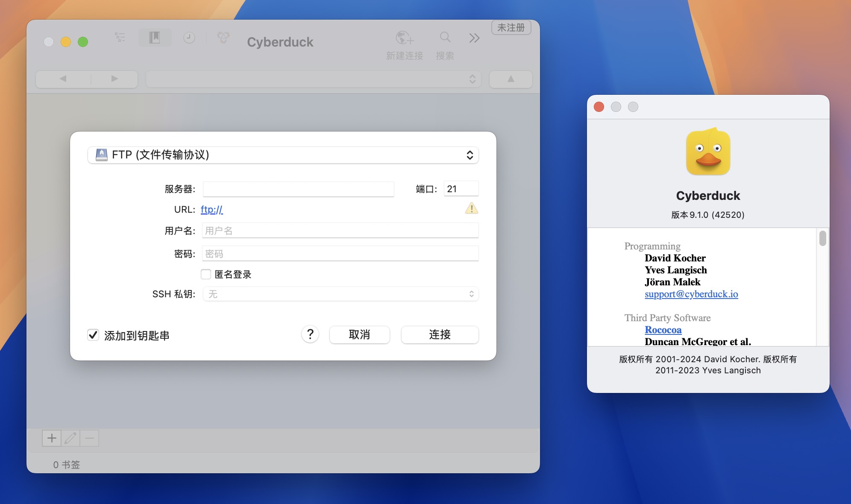Viewport: 851px width, 504px height.
Task: Click the 'Third Party Software' heading
Action: [x=667, y=318]
